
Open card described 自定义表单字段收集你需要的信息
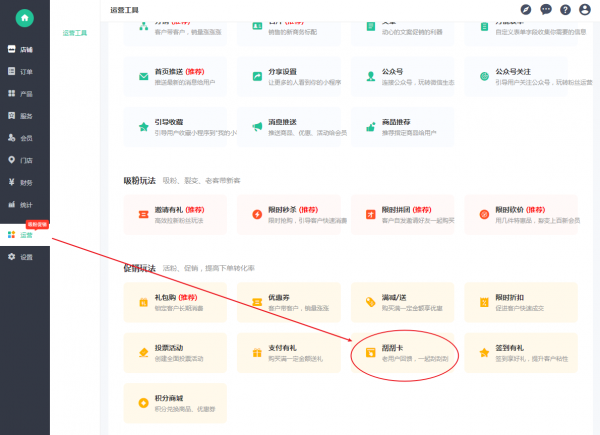click(x=521, y=33)
